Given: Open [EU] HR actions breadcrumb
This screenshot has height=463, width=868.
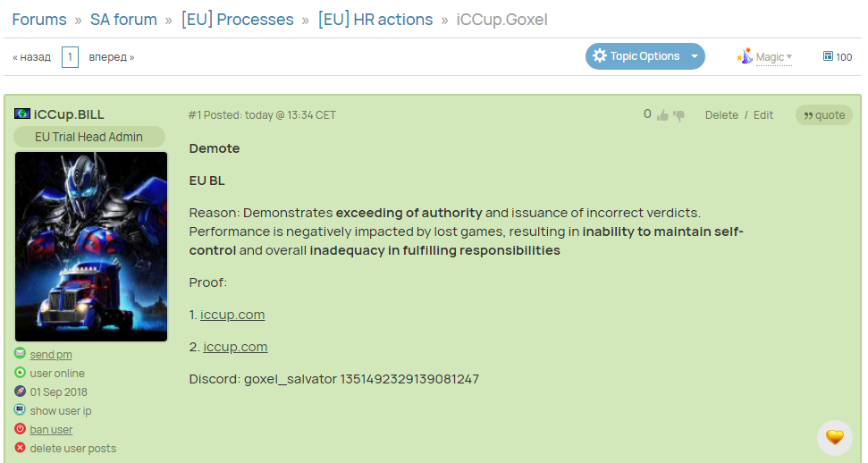Looking at the screenshot, I should pyautogui.click(x=375, y=20).
